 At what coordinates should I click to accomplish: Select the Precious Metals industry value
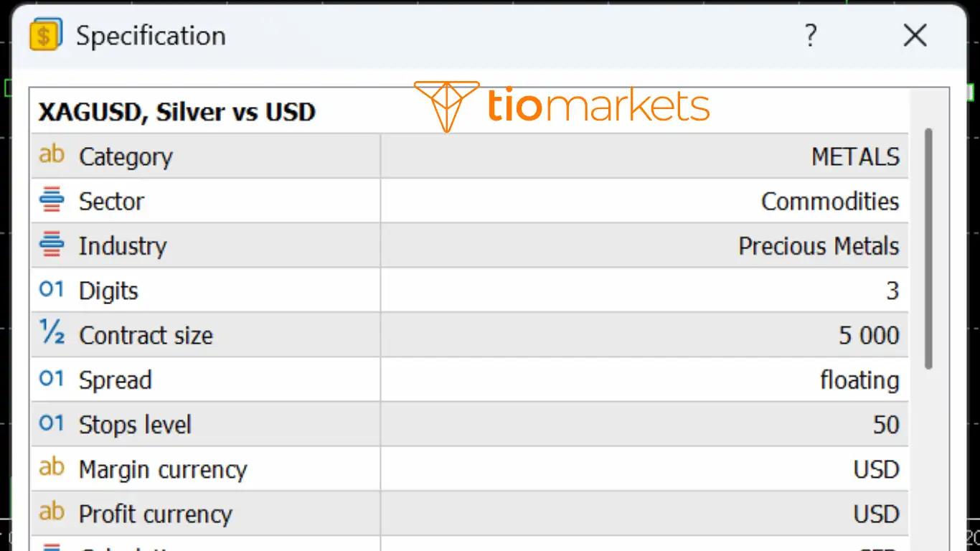(x=818, y=245)
